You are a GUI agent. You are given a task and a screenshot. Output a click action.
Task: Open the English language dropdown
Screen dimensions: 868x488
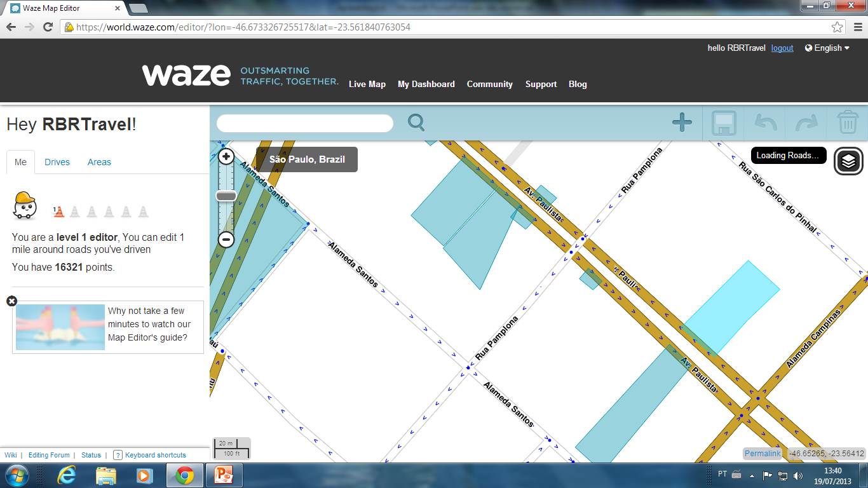point(827,48)
